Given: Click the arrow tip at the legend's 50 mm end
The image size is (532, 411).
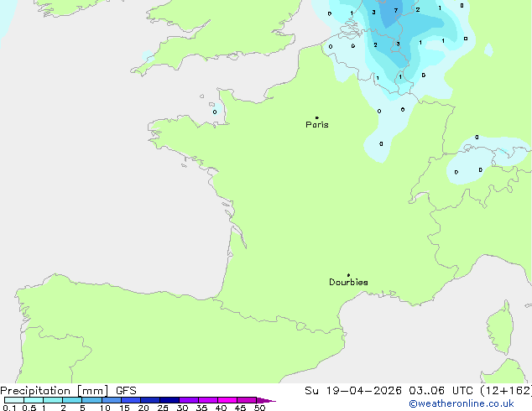Looking at the screenshot, I should pos(266,400).
